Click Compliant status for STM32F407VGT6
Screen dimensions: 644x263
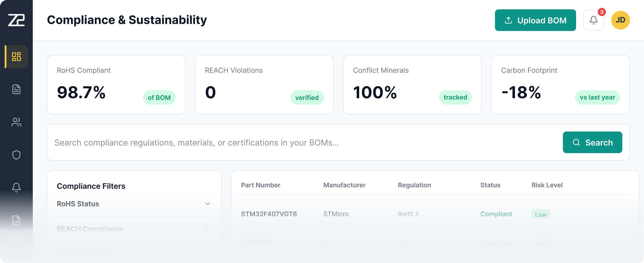point(496,214)
